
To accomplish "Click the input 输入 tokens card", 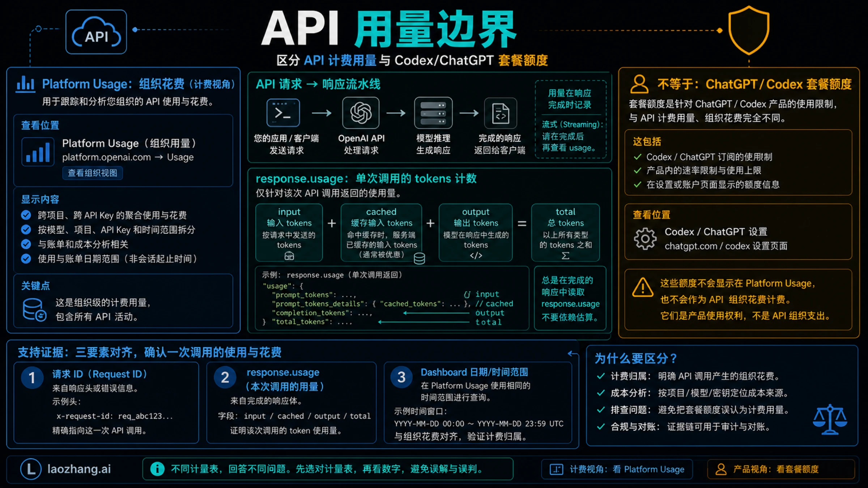I will coord(289,232).
